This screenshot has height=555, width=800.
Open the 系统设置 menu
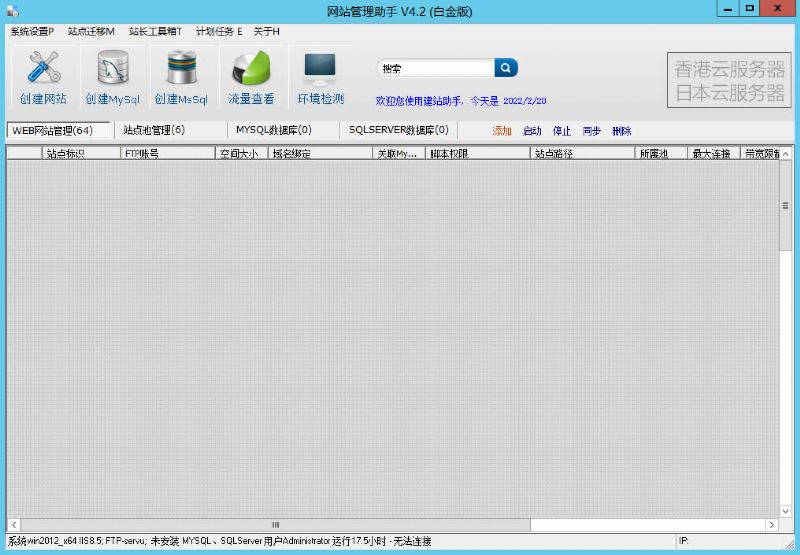point(32,32)
